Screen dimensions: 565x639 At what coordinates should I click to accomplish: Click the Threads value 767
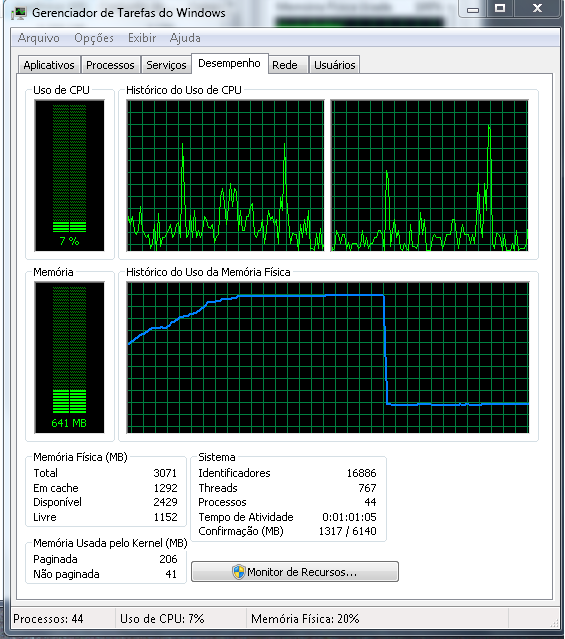click(x=367, y=488)
